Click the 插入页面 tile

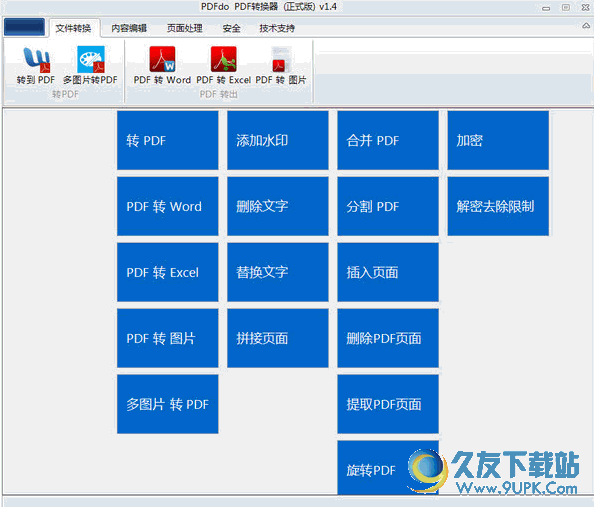388,272
